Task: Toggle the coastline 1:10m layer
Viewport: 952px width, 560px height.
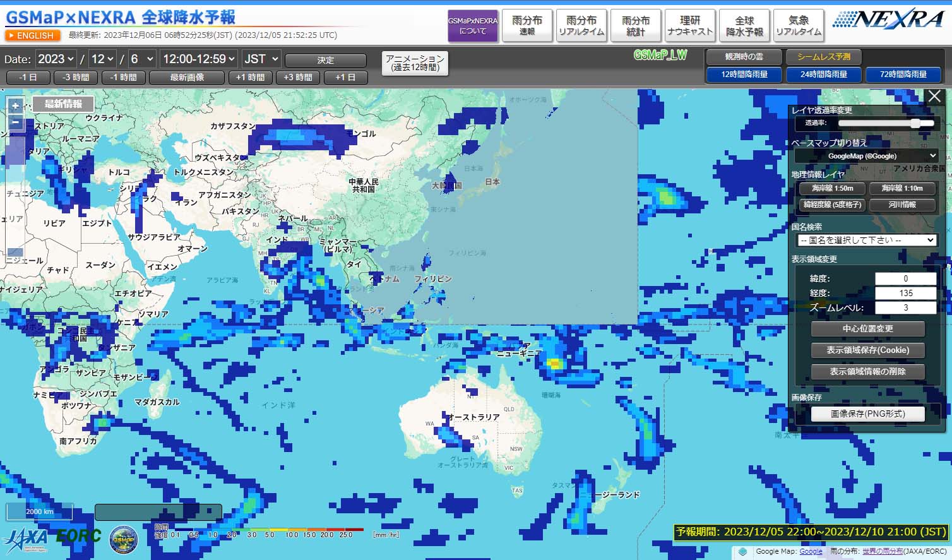Action: coord(902,188)
